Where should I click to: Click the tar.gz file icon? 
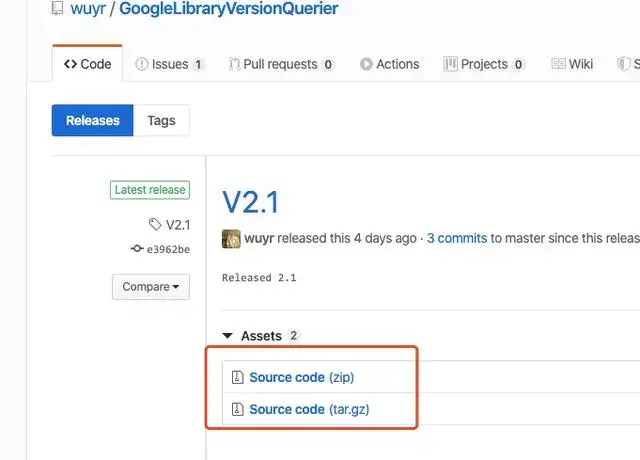pos(238,409)
